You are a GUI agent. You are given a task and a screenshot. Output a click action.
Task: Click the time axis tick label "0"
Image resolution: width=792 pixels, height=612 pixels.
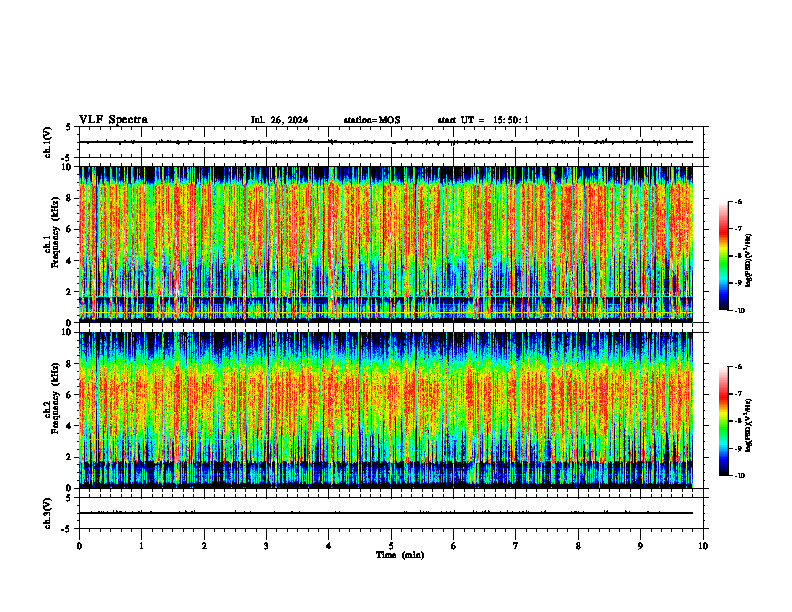coord(79,546)
